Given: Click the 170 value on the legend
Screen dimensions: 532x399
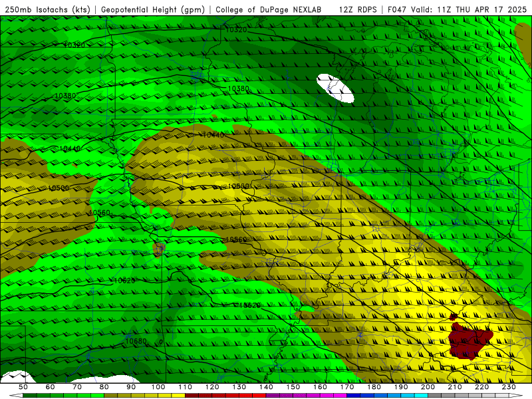Looking at the screenshot, I should 347,387.
